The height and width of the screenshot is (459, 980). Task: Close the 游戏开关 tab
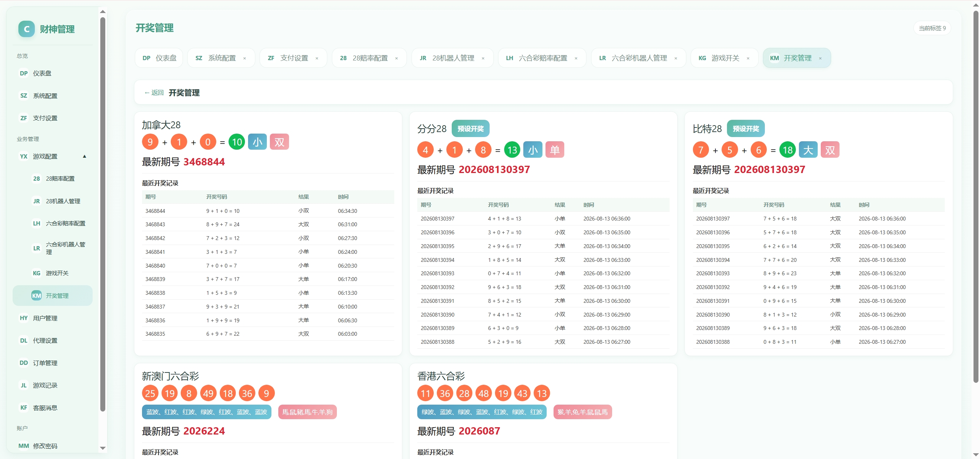click(748, 58)
